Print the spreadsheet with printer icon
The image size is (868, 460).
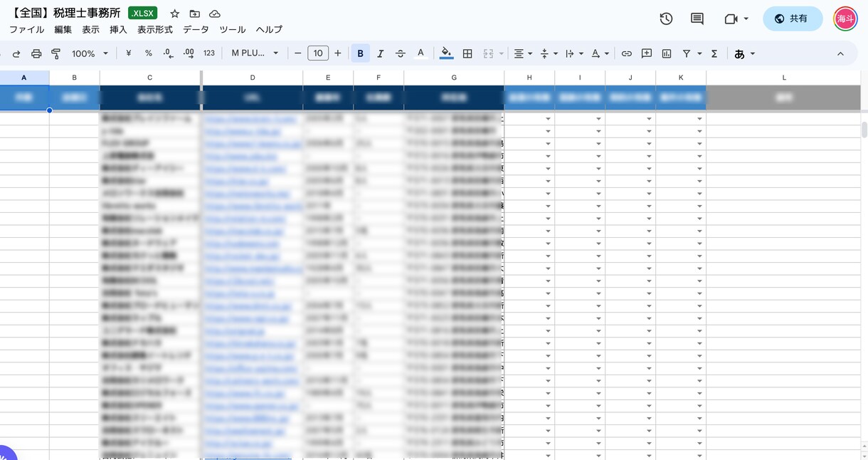pos(36,53)
